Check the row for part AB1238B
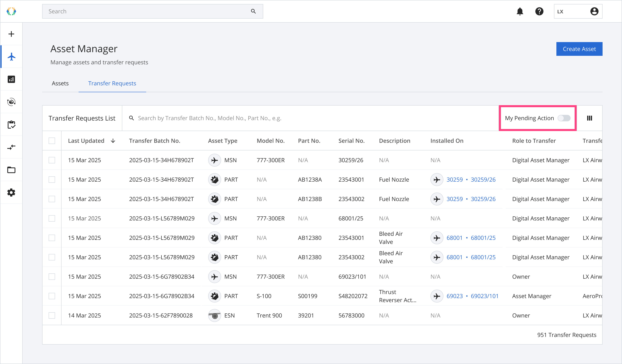Screen dimensions: 622x364 (x=52, y=199)
